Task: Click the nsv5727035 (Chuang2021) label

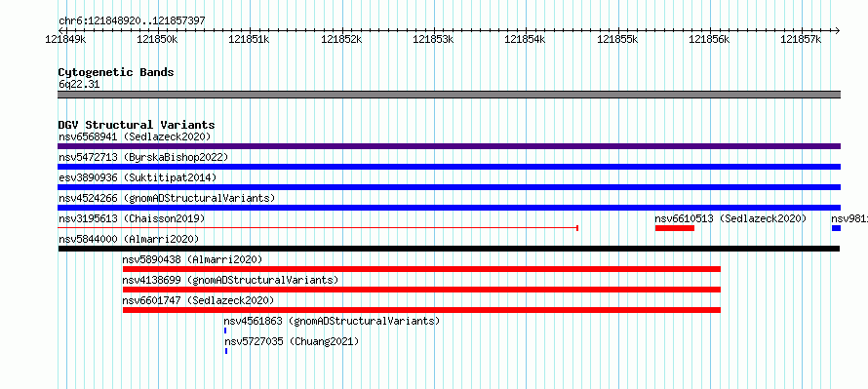Action: (x=292, y=341)
